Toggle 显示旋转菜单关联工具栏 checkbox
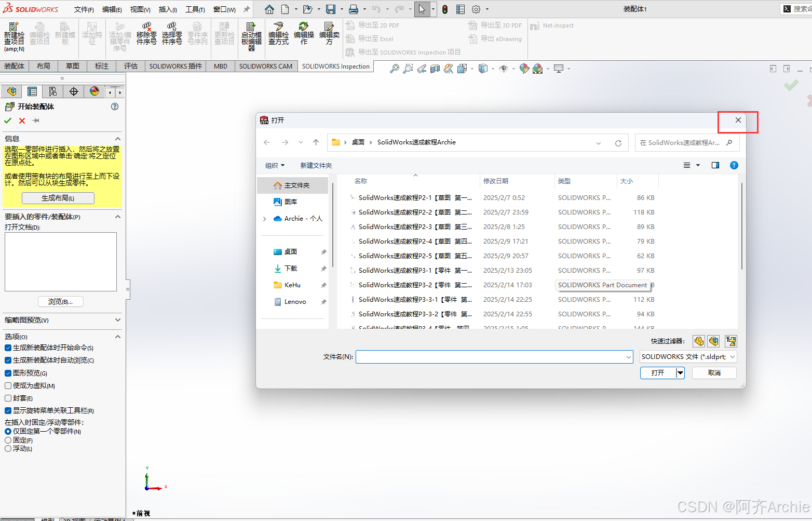Screen dimensions: 812x521 8,410
